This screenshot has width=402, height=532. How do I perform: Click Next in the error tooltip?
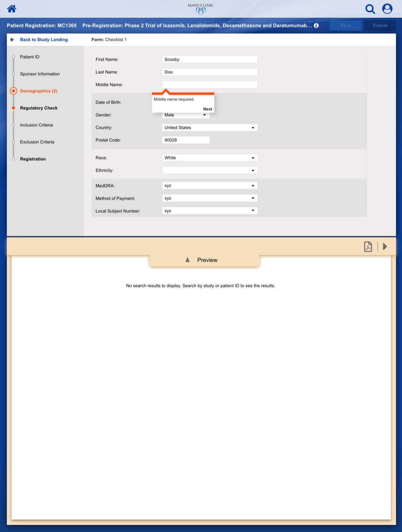pos(208,109)
